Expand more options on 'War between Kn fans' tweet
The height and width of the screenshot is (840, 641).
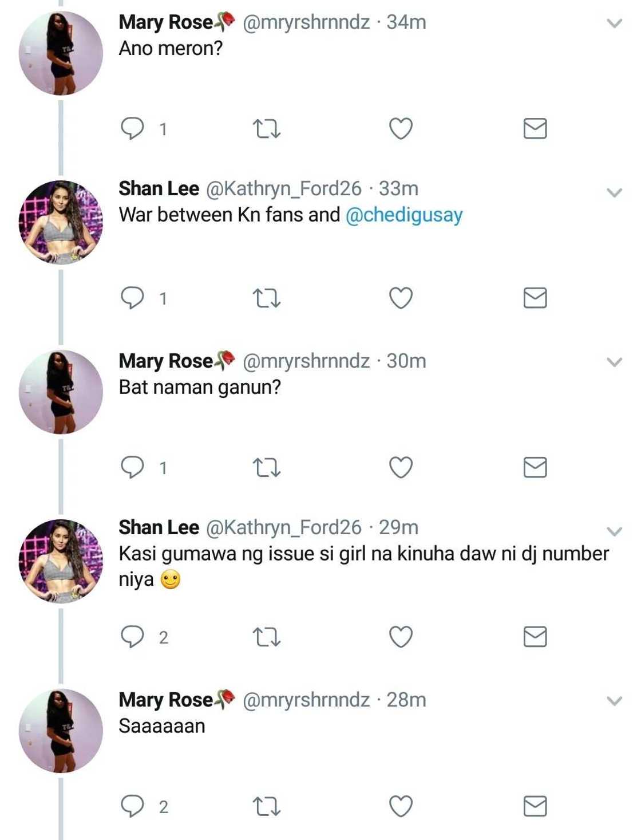pos(614,192)
